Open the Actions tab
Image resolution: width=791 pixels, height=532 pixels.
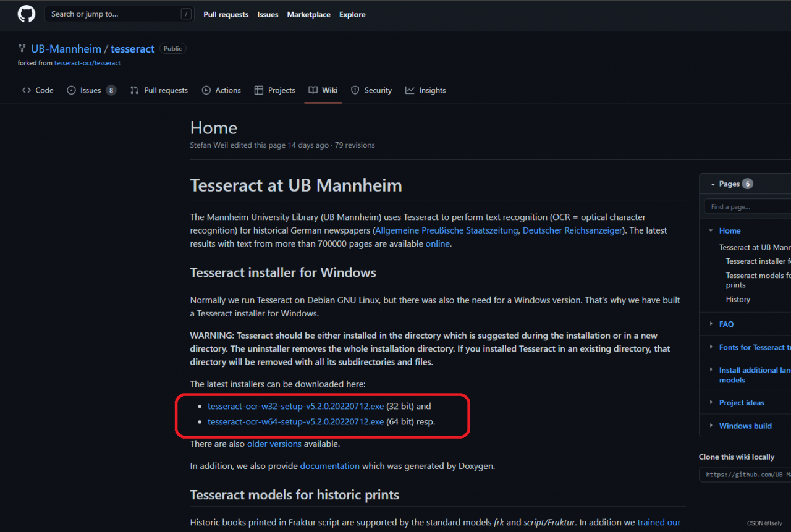pos(221,90)
